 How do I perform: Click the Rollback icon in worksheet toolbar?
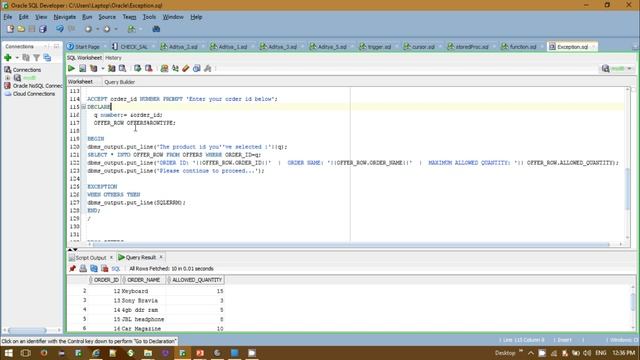click(149, 69)
